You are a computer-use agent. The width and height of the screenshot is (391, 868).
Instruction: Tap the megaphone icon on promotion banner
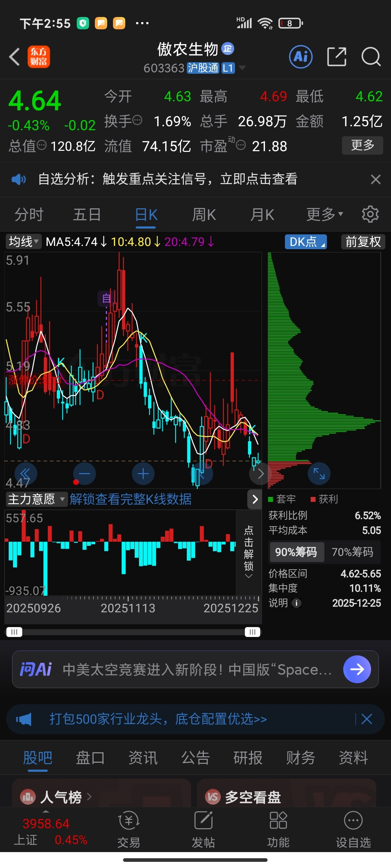click(x=24, y=719)
